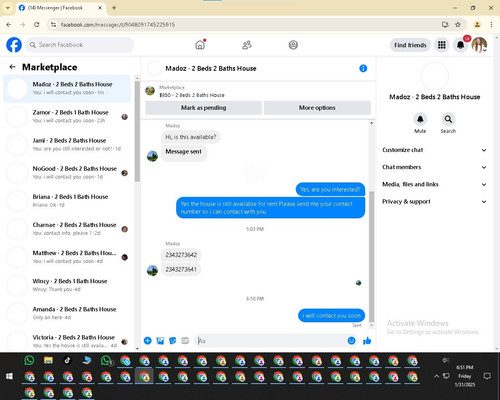The height and width of the screenshot is (400, 500).
Task: Click the 'Hi, is this available?' message
Action: pyautogui.click(x=191, y=137)
